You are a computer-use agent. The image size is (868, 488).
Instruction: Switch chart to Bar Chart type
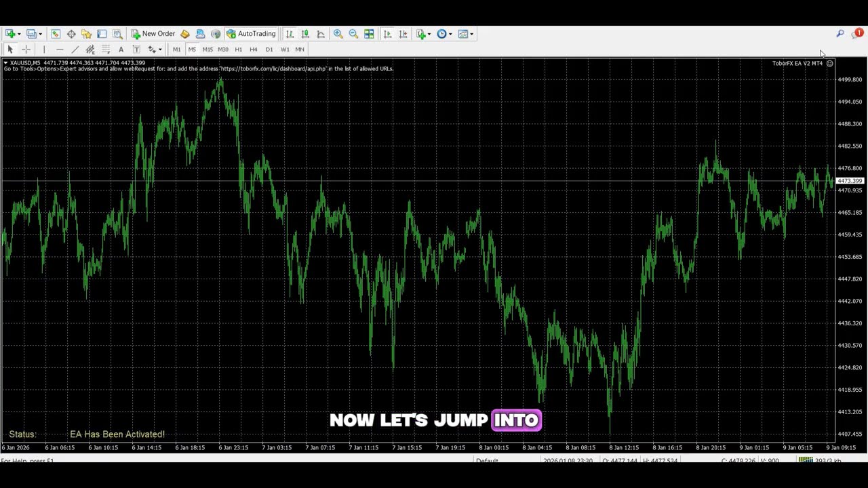(x=290, y=33)
